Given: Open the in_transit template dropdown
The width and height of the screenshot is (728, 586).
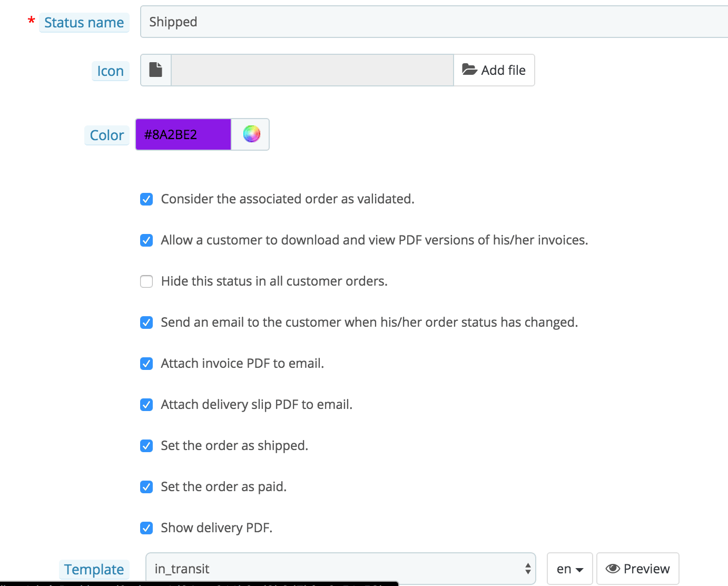Looking at the screenshot, I should tap(340, 569).
